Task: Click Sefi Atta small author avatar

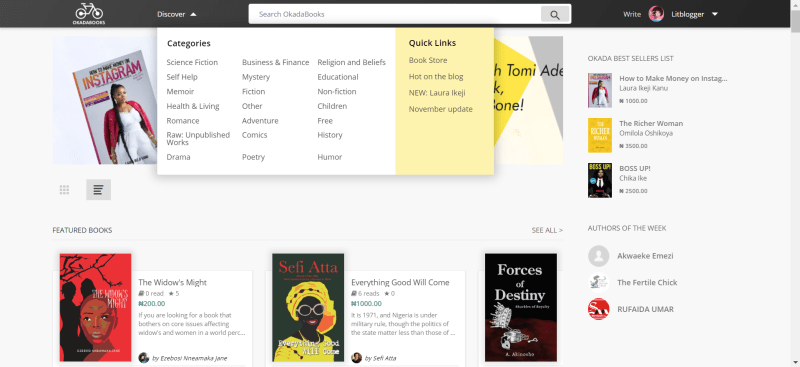Action: click(x=357, y=358)
